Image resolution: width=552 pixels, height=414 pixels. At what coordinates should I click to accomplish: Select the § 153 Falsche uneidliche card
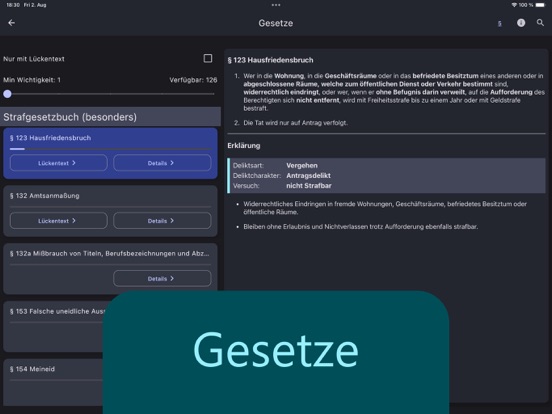point(53,326)
